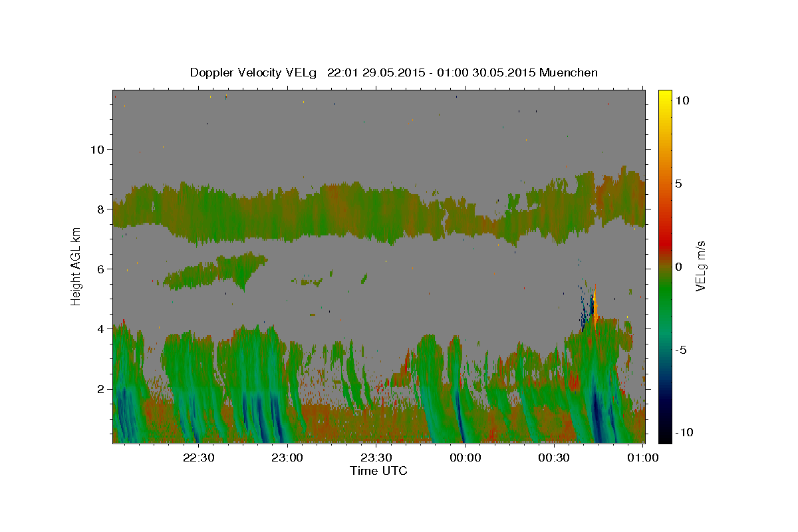
Task: Click the height axis label 8
Action: coord(101,209)
